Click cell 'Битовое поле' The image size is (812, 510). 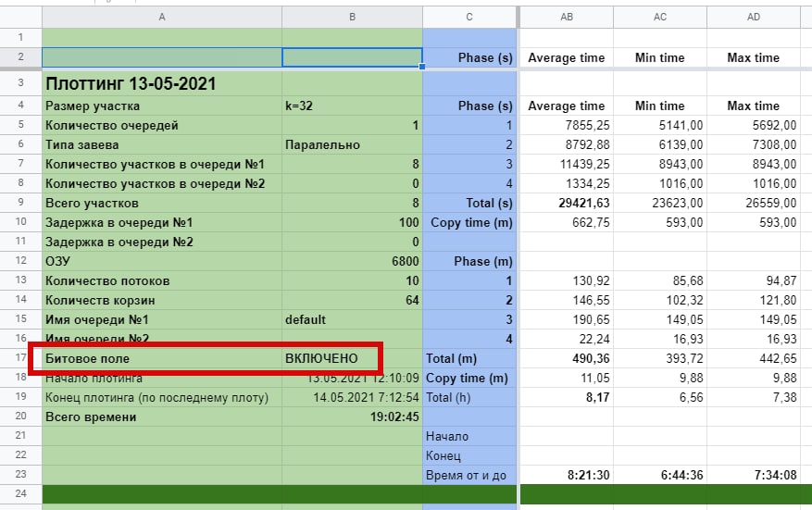click(x=162, y=358)
